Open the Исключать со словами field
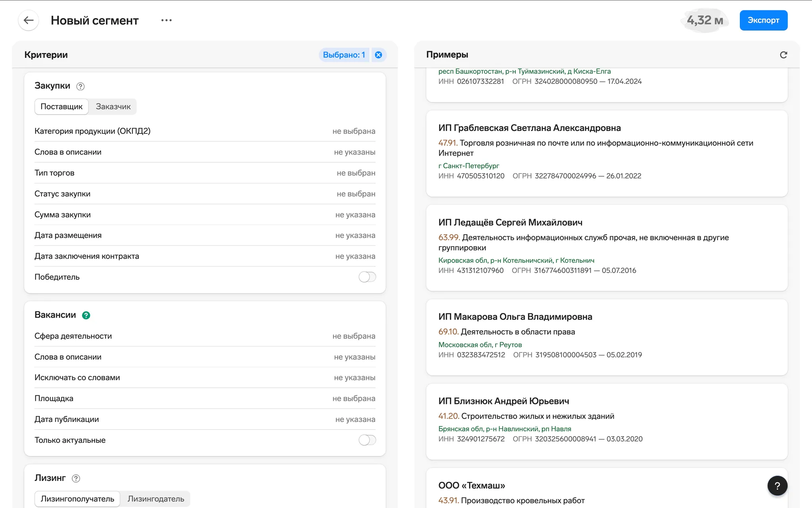Viewport: 812px width, 508px height. [205, 377]
